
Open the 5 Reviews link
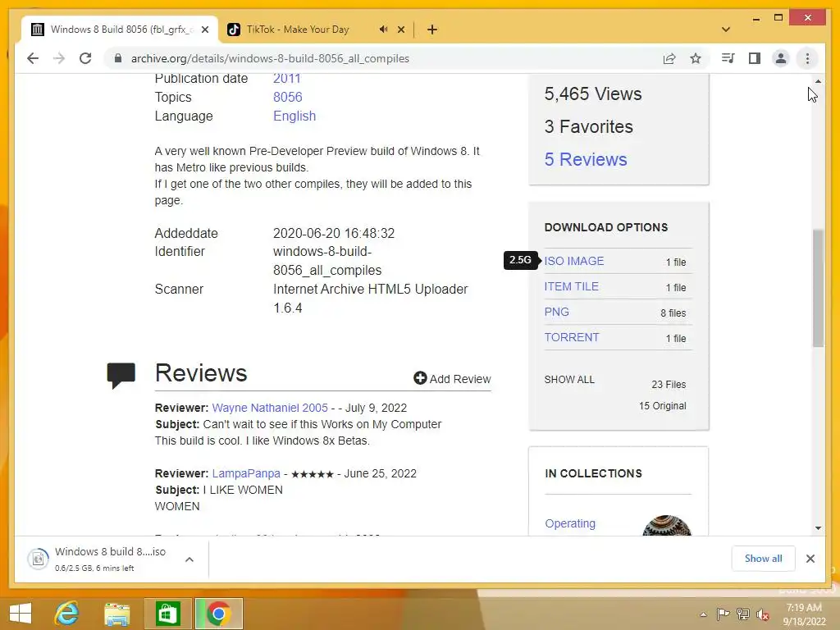[x=586, y=160]
